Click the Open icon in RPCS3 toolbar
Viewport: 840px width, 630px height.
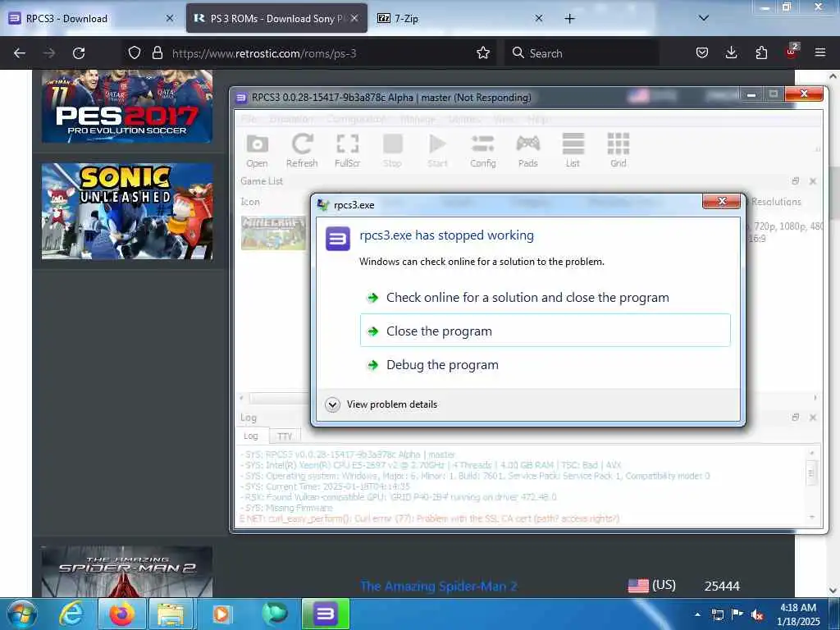(x=257, y=151)
